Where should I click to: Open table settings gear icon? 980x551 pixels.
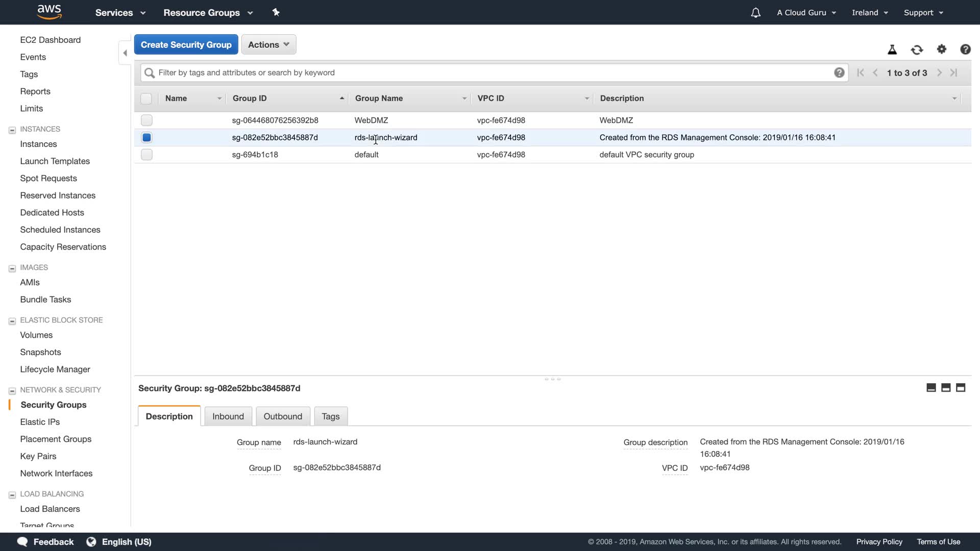tap(942, 49)
